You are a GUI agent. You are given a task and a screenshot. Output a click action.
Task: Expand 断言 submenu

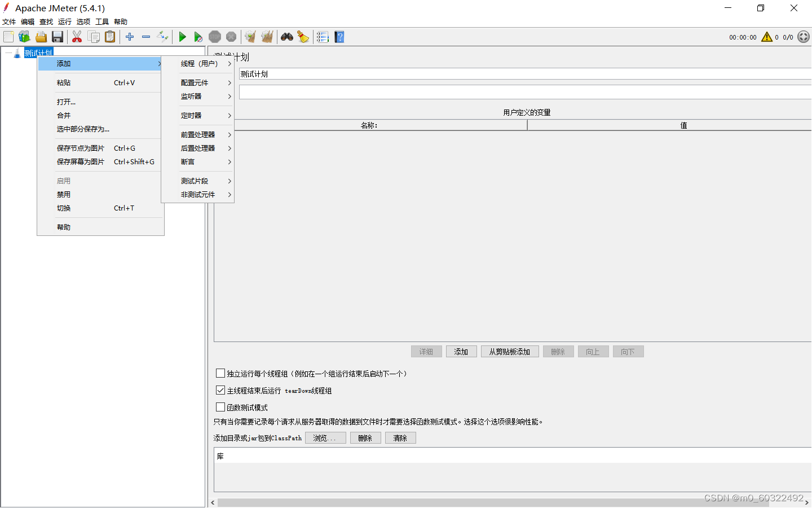point(198,162)
